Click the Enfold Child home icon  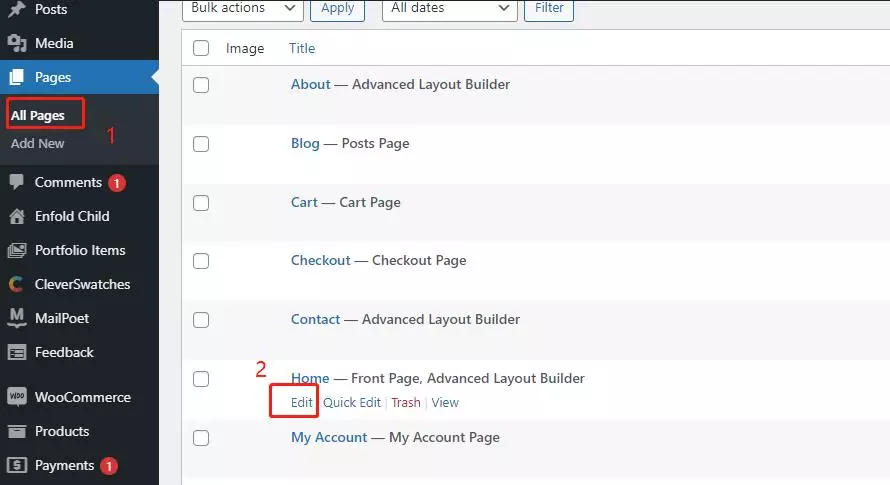(x=17, y=216)
